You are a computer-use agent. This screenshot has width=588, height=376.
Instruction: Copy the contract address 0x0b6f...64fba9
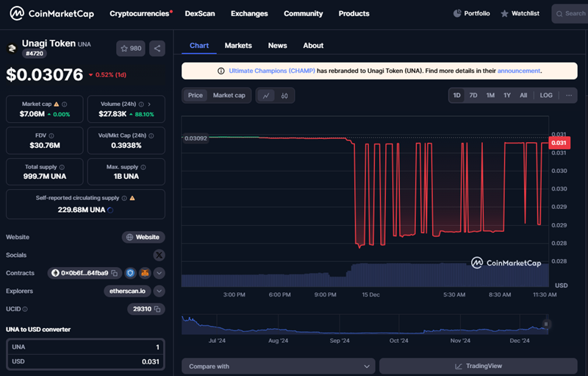(115, 273)
